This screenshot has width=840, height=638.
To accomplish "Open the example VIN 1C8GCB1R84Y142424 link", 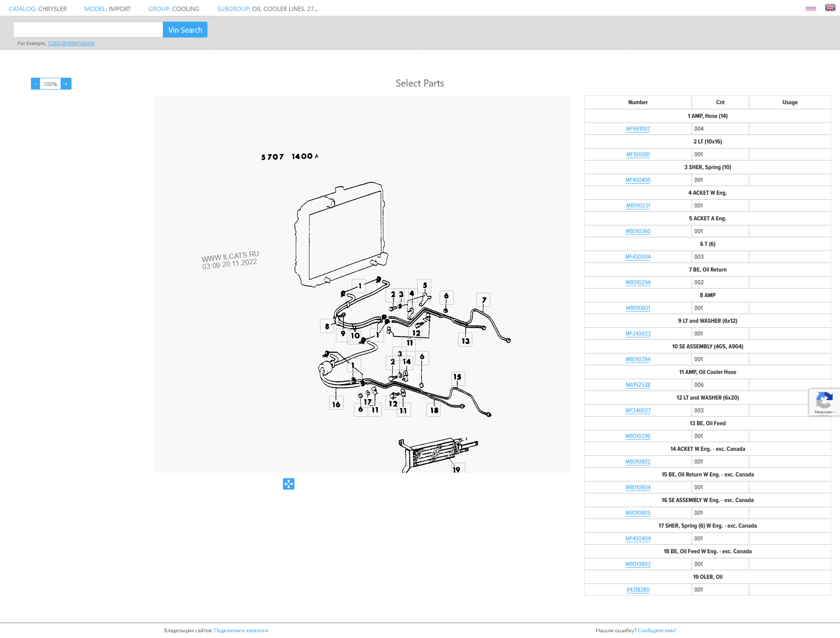I will [x=71, y=43].
